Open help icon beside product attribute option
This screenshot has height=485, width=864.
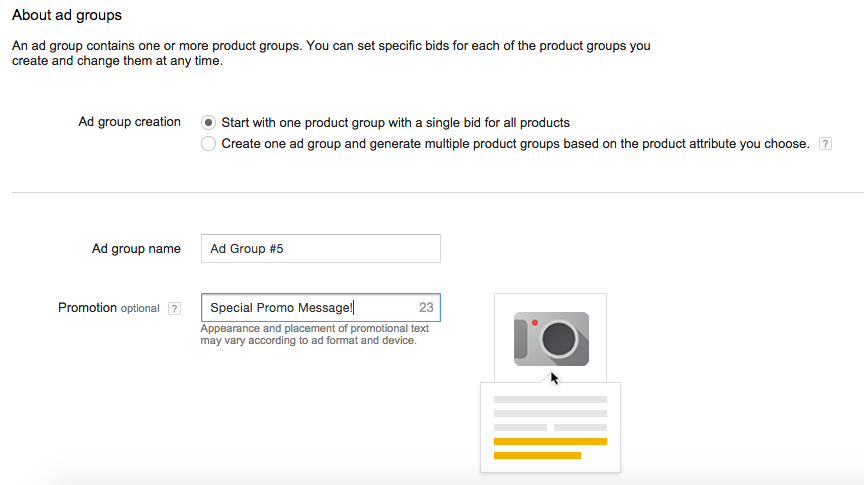tap(825, 144)
